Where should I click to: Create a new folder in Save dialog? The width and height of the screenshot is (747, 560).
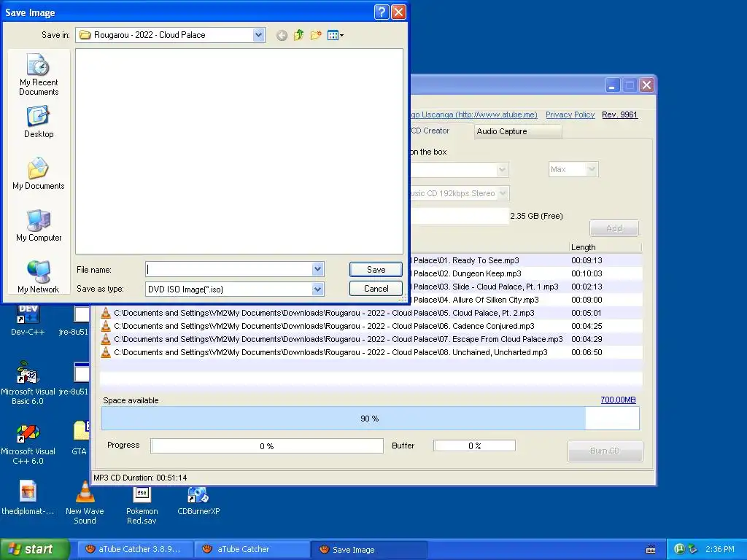click(315, 35)
